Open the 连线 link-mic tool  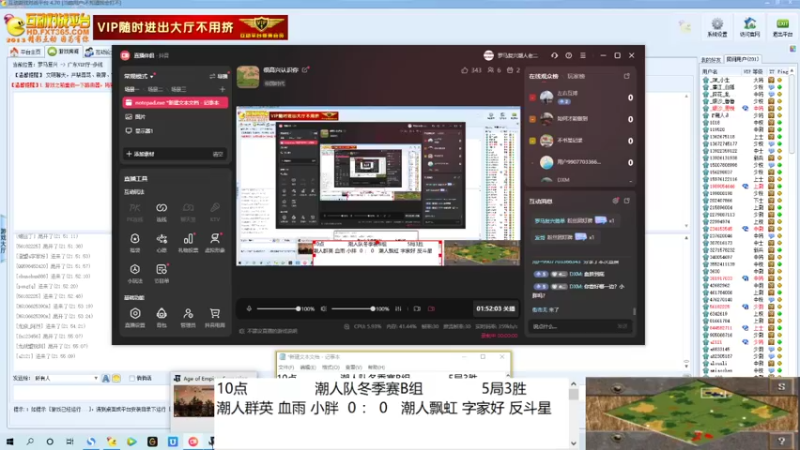pyautogui.click(x=161, y=211)
